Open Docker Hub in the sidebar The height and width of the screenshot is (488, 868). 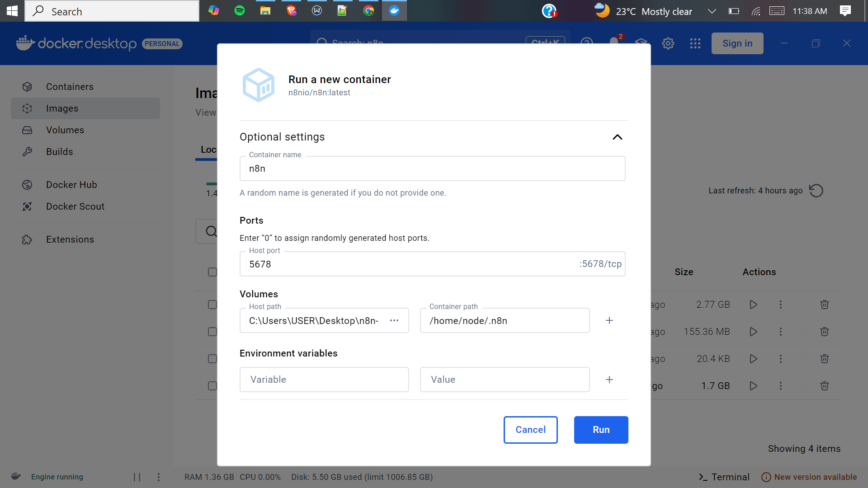point(85,185)
